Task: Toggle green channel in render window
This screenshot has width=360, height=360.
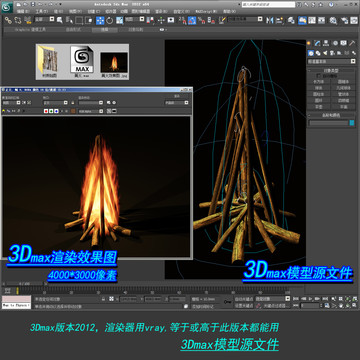Action: click(x=51, y=111)
